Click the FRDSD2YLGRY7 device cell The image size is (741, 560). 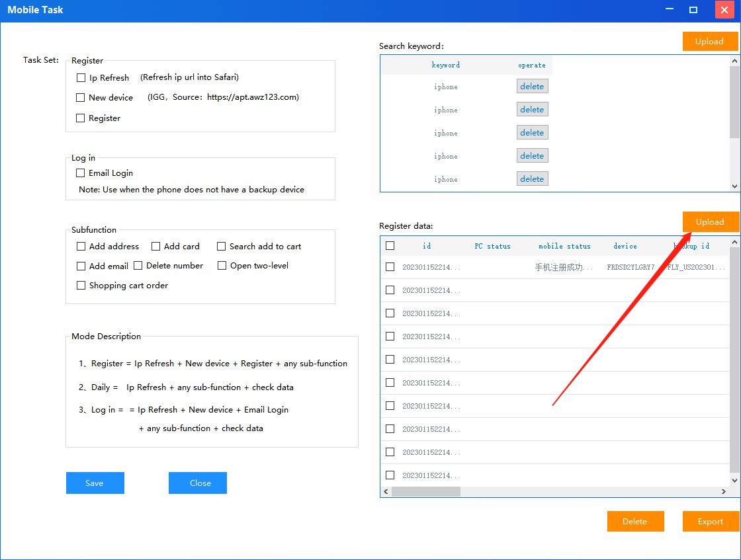click(x=631, y=267)
